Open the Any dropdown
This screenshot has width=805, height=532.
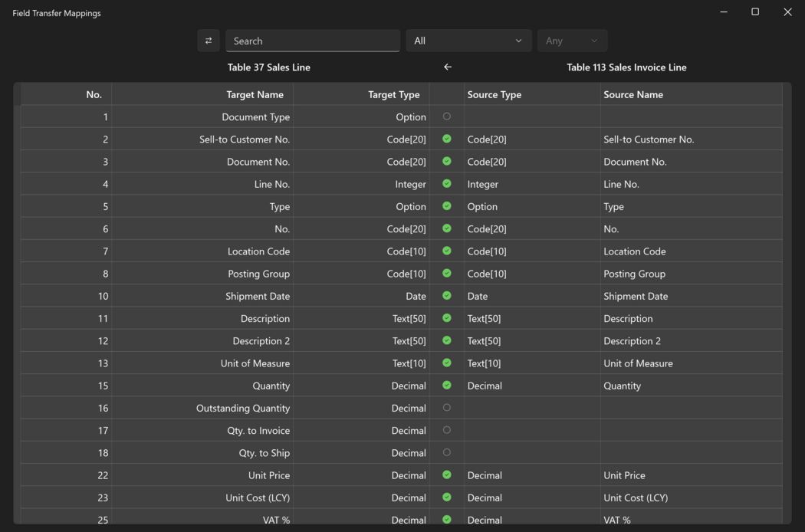tap(572, 41)
